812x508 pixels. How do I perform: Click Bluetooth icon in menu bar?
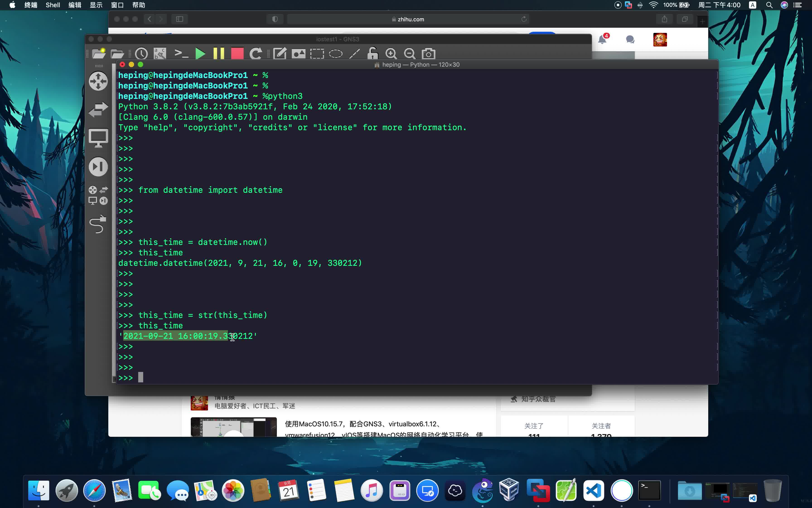click(640, 5)
